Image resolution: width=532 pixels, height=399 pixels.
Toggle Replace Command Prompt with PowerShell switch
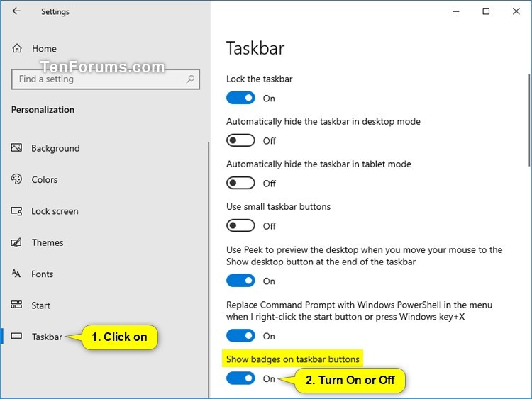pyautogui.click(x=240, y=336)
